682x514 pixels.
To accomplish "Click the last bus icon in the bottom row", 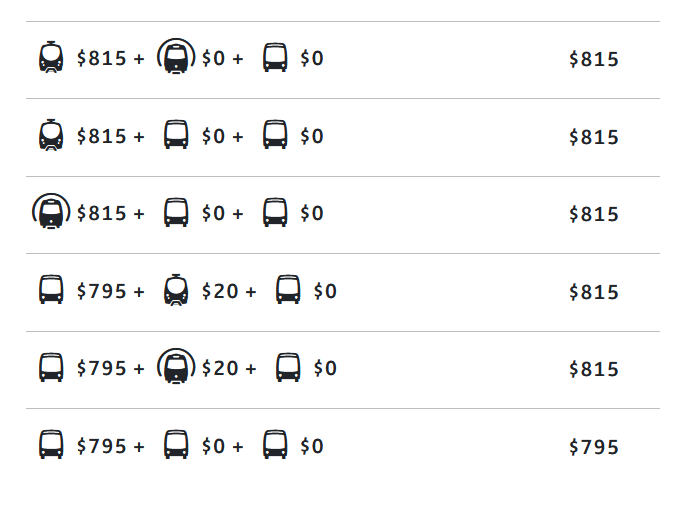I will (275, 445).
